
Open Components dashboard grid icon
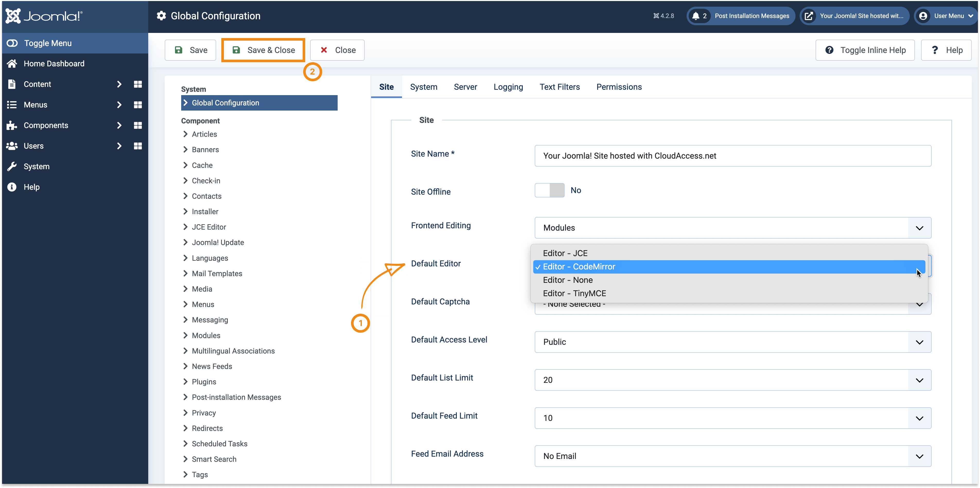click(x=138, y=125)
